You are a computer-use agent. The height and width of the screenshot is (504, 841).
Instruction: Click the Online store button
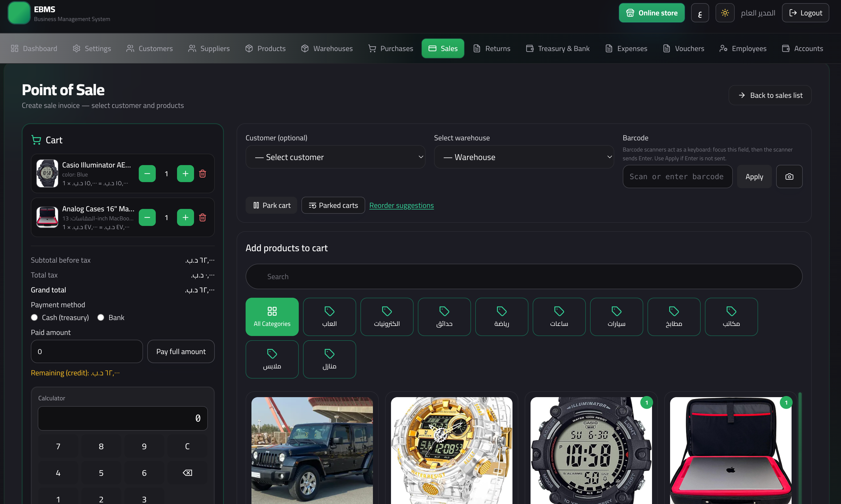651,13
